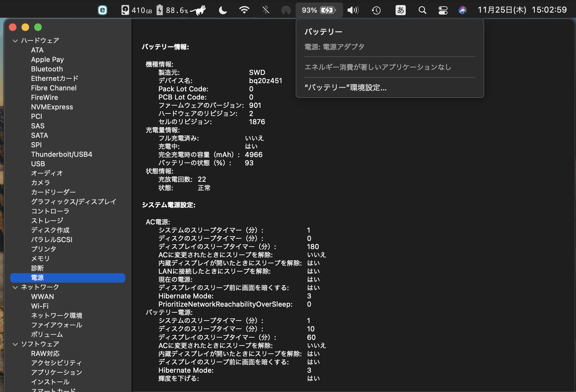This screenshot has width=576, height=392.
Task: Open the Japanese input source あ menu
Action: click(x=400, y=10)
